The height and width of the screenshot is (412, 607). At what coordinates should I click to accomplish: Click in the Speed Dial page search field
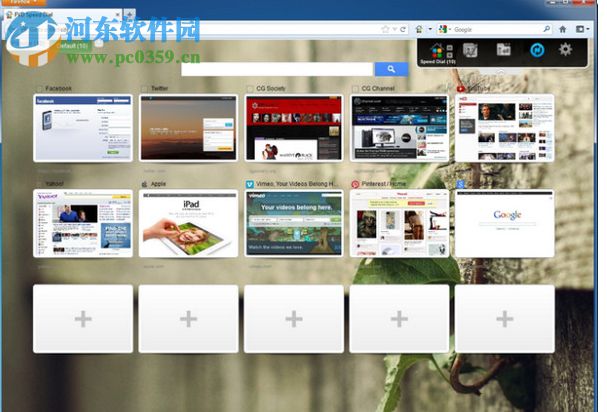click(x=277, y=69)
